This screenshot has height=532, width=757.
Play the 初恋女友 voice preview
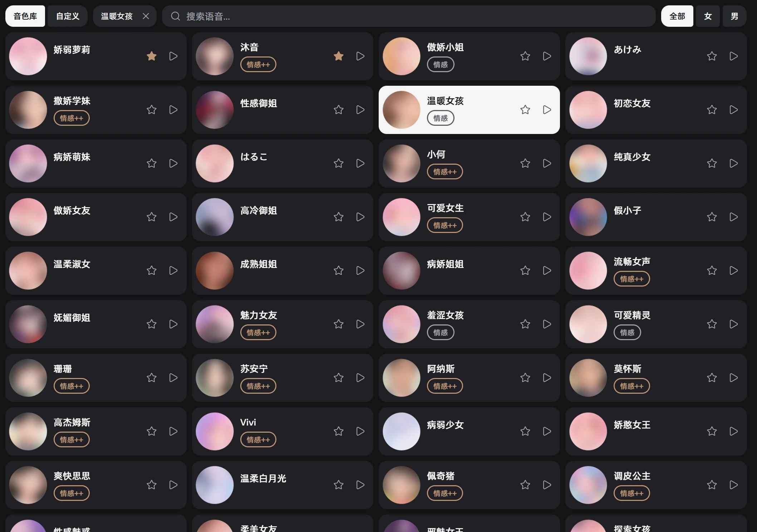pos(734,110)
